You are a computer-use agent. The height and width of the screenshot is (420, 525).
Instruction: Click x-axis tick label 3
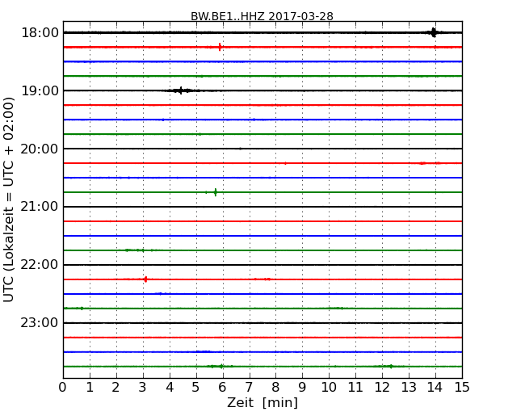(143, 387)
